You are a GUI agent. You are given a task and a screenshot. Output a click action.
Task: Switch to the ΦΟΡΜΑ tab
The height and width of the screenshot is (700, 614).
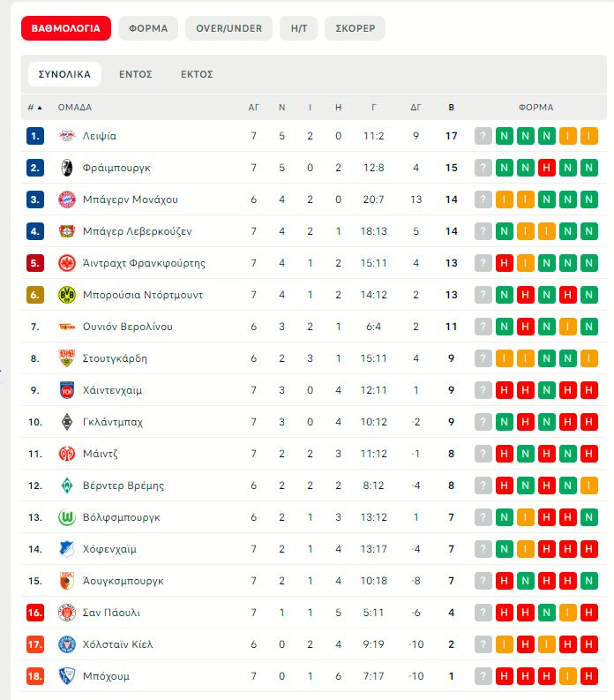point(148,28)
